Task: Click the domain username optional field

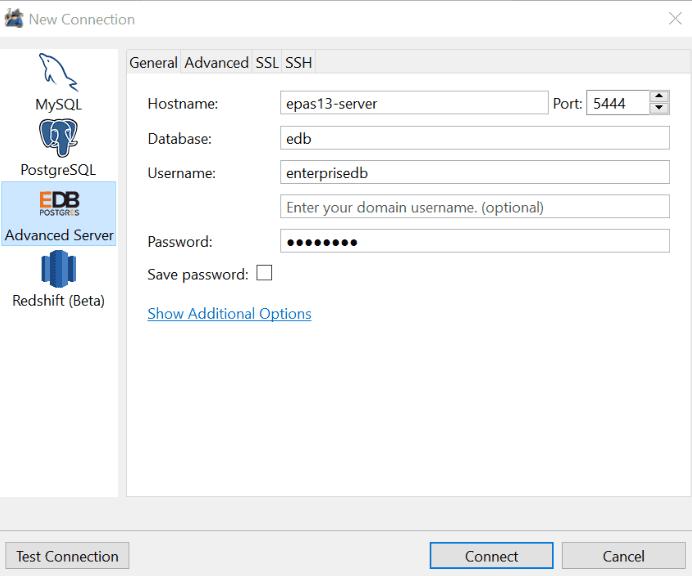Action: tap(474, 207)
